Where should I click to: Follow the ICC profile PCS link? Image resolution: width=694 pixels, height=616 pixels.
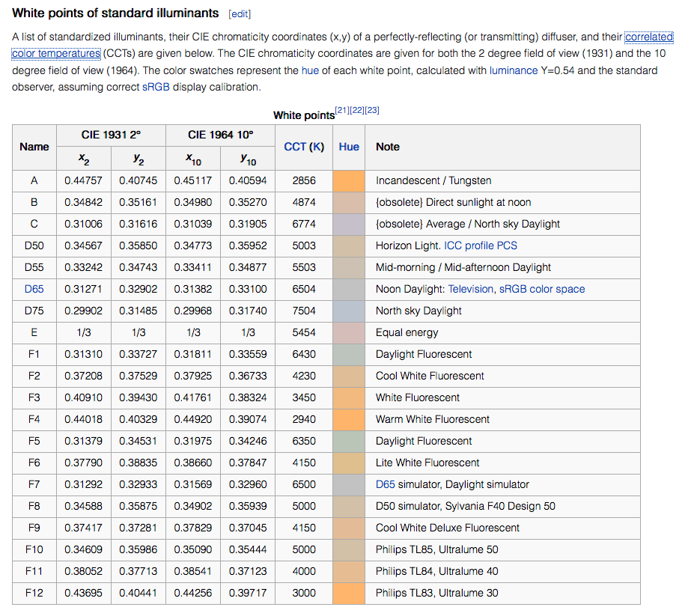coord(481,246)
